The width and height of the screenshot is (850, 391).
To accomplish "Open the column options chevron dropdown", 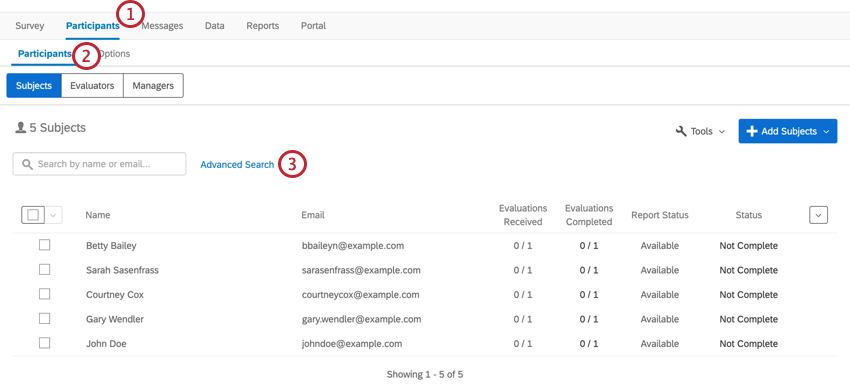I will click(819, 215).
